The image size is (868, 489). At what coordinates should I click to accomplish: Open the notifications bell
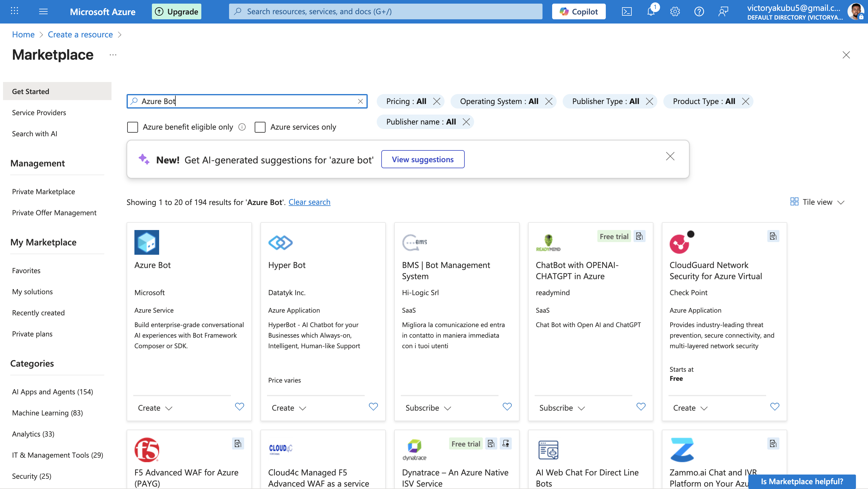(651, 11)
